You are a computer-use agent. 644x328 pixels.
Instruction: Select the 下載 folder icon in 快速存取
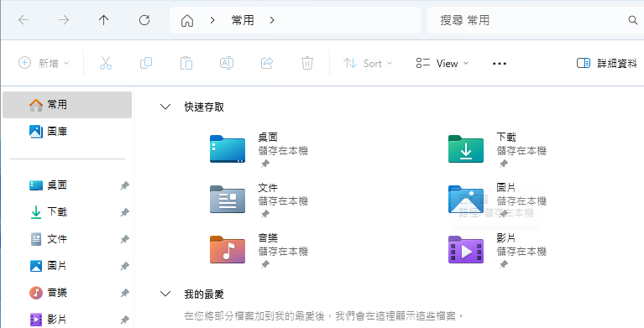tap(466, 148)
